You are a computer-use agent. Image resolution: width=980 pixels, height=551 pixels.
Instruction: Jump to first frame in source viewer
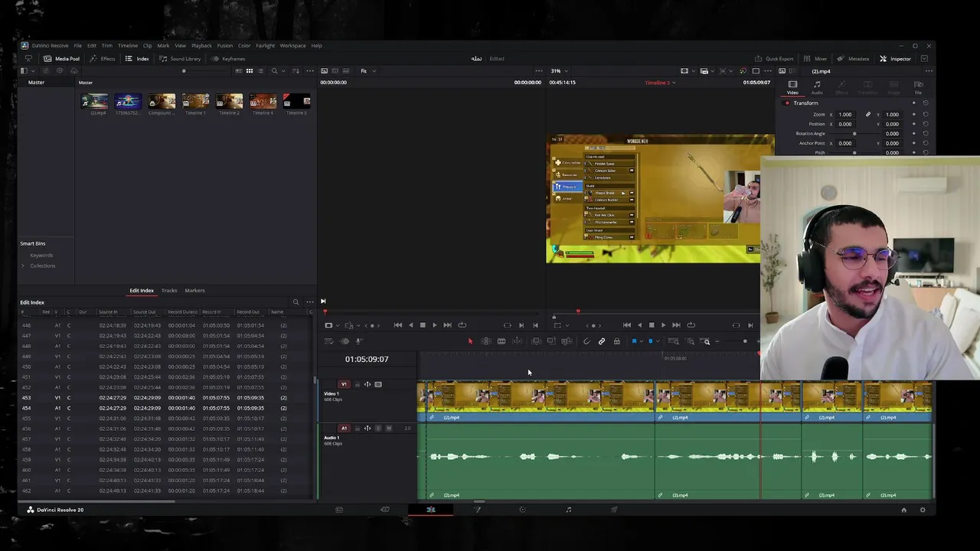point(398,325)
